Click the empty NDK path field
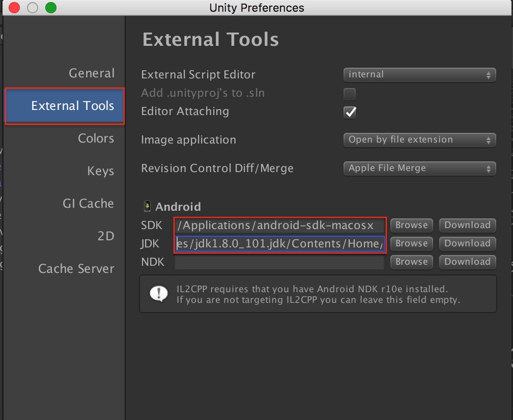This screenshot has width=513, height=420. 280,262
